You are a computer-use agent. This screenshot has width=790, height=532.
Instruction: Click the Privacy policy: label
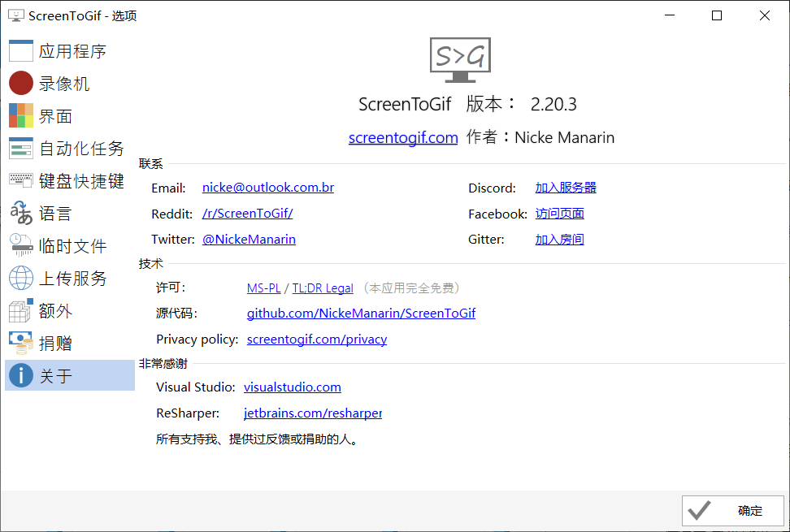coord(197,340)
